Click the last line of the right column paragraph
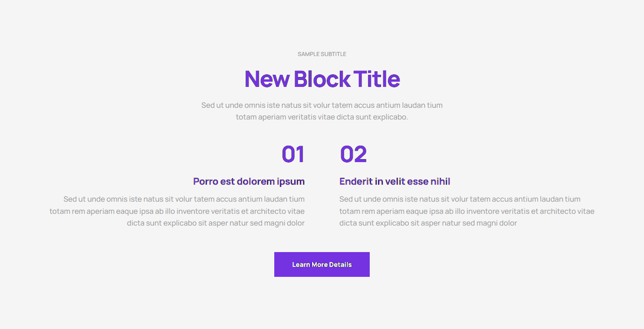 [428, 223]
